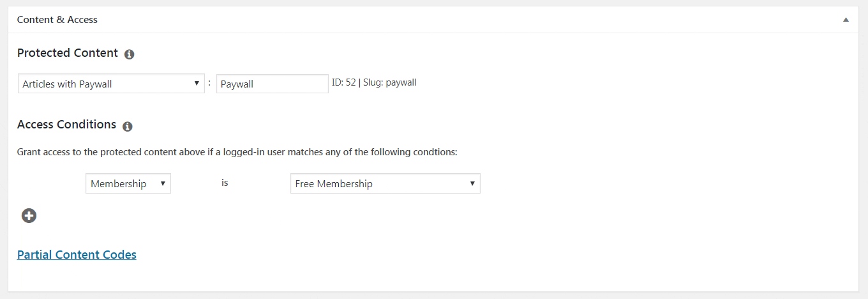Open the Articles with Paywall dropdown
This screenshot has height=299, width=868.
pos(111,84)
